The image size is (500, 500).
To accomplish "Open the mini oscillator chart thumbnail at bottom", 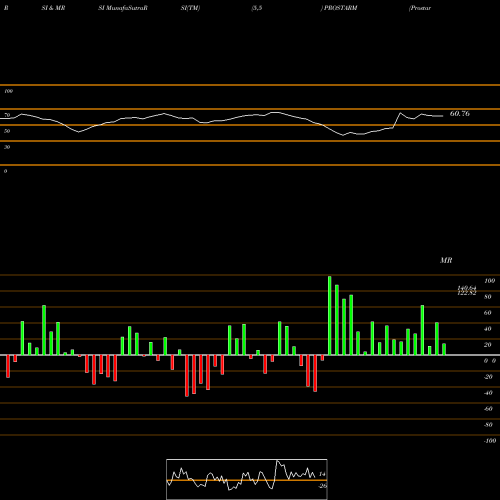I will [247, 479].
